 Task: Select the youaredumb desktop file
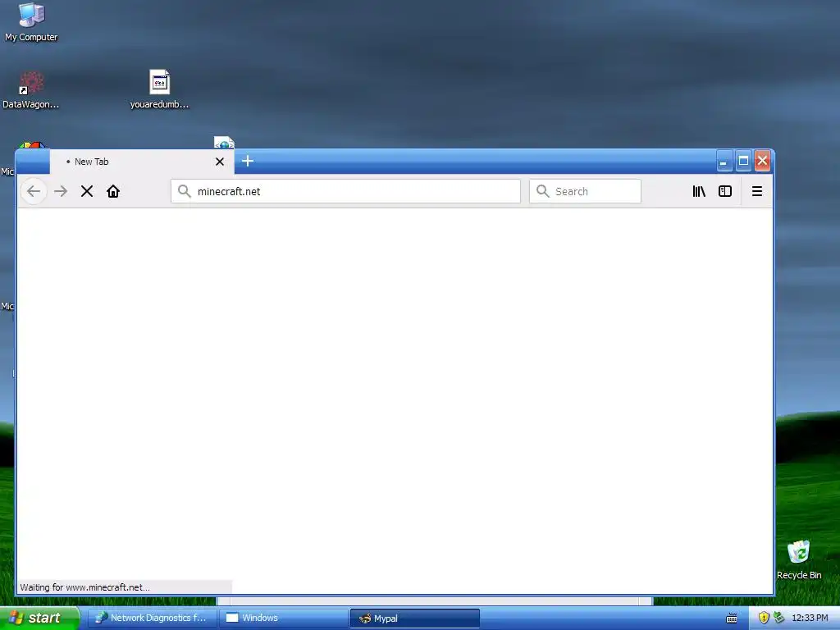tap(160, 89)
